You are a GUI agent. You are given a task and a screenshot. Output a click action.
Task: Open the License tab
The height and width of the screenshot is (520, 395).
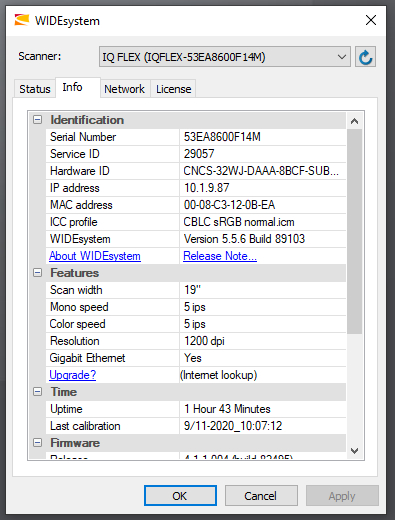pos(173,89)
